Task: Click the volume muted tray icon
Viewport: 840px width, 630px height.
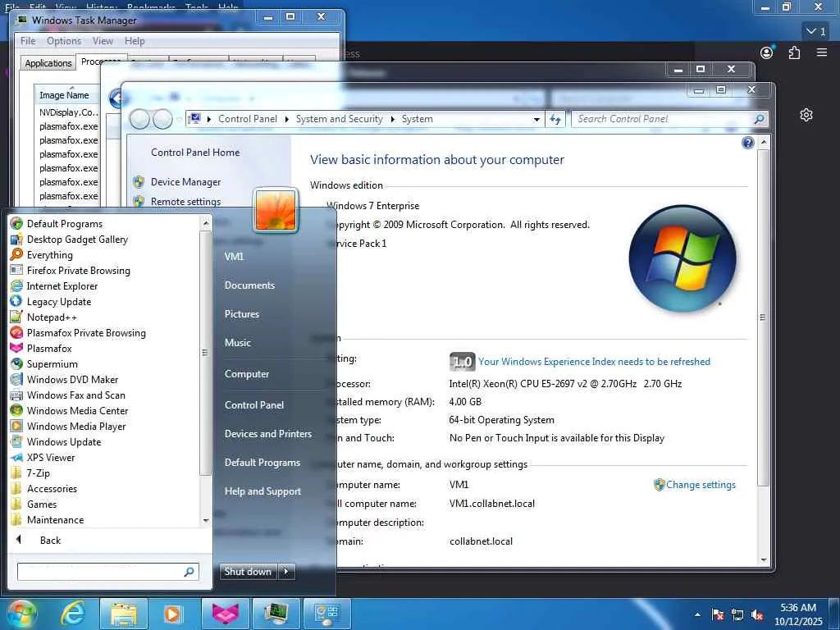Action: (757, 615)
